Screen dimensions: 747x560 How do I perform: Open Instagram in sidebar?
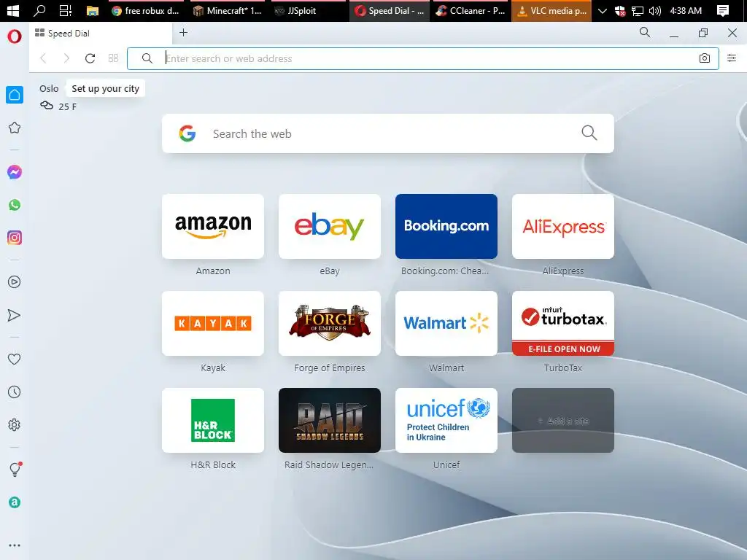[15, 238]
